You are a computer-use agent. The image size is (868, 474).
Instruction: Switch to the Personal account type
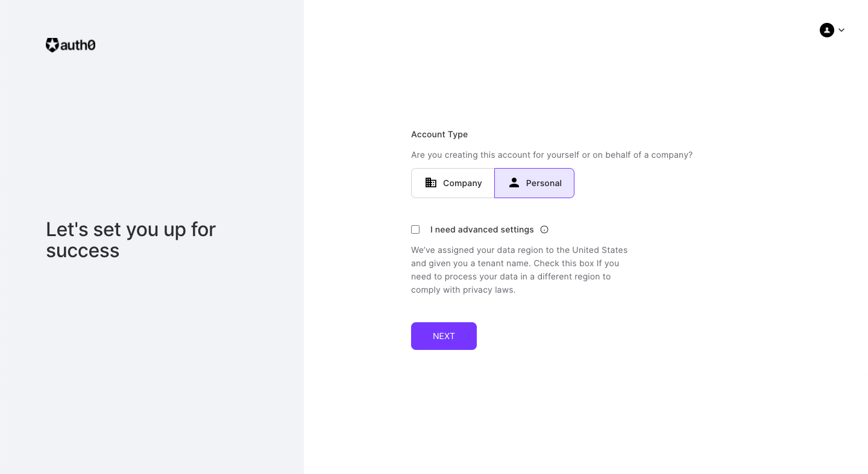(534, 182)
